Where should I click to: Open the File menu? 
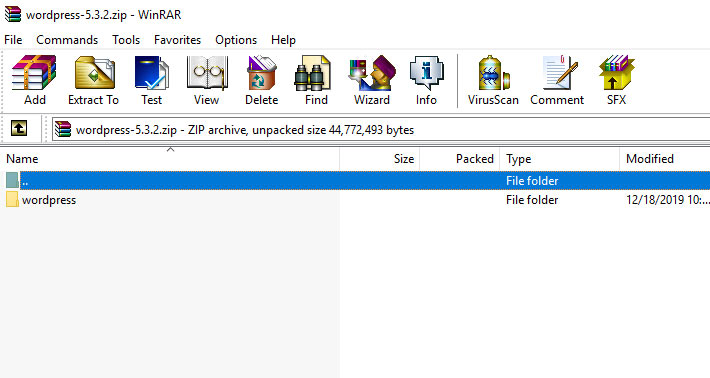[x=13, y=40]
